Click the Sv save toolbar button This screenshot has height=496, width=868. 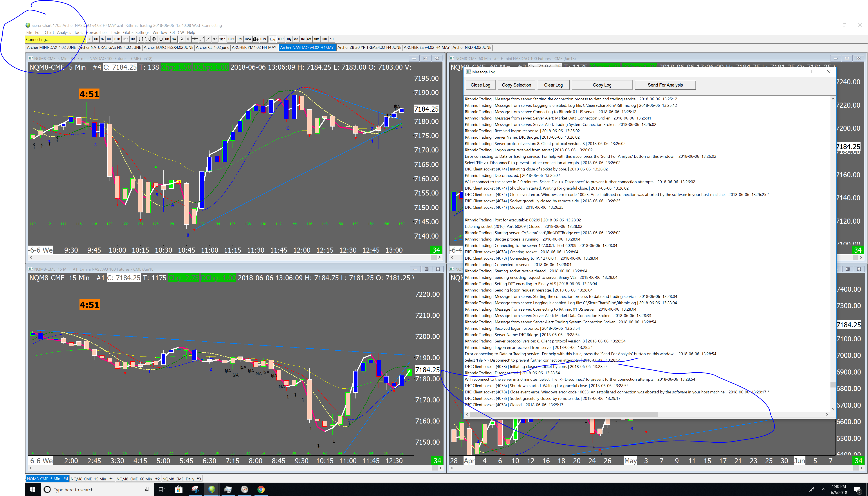pos(103,39)
